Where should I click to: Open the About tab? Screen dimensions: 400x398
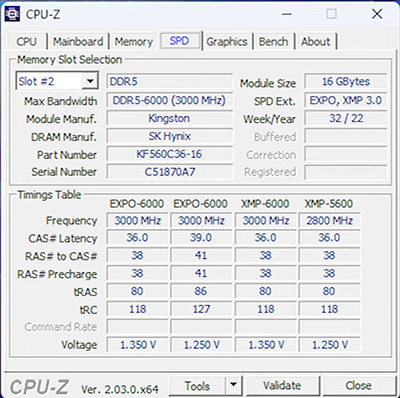tap(316, 42)
